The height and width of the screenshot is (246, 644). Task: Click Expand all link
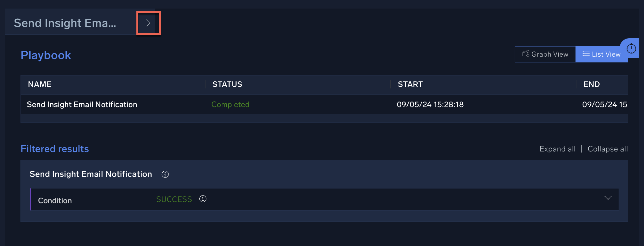tap(557, 149)
